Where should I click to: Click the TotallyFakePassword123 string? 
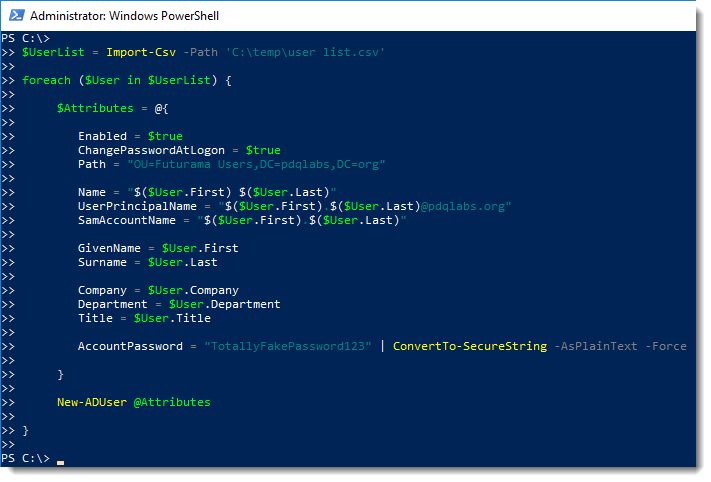(x=288, y=346)
